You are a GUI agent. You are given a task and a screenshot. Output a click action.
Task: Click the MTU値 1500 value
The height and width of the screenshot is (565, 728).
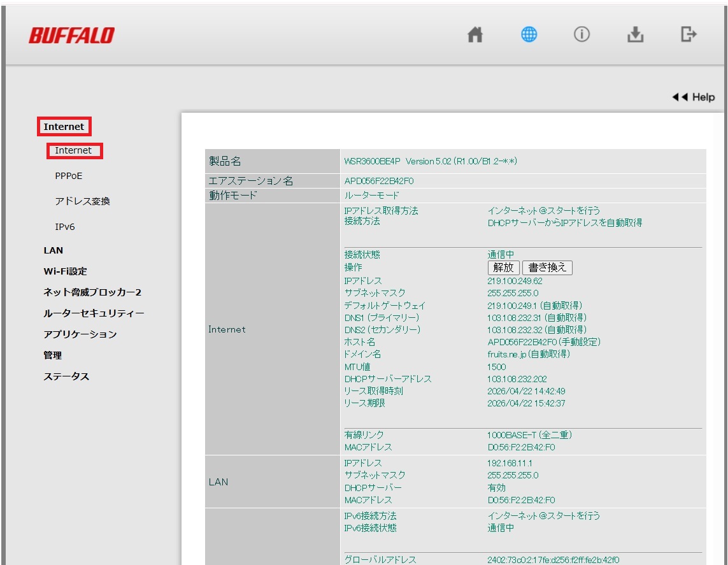click(496, 367)
